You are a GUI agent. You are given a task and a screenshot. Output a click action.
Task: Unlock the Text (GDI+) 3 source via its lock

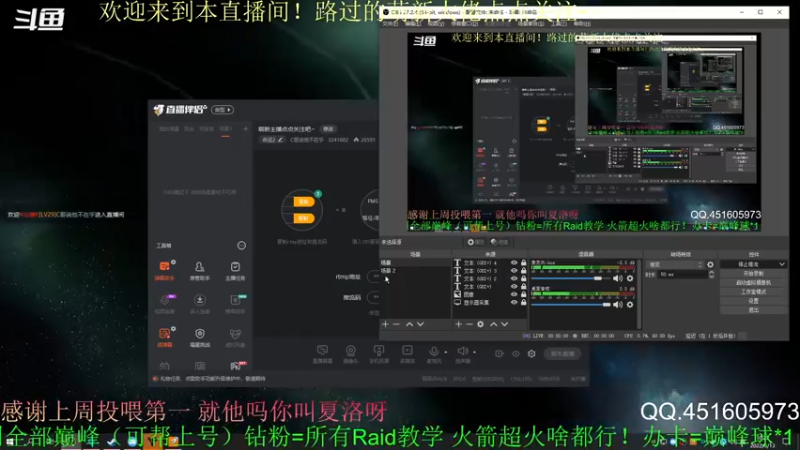[523, 270]
